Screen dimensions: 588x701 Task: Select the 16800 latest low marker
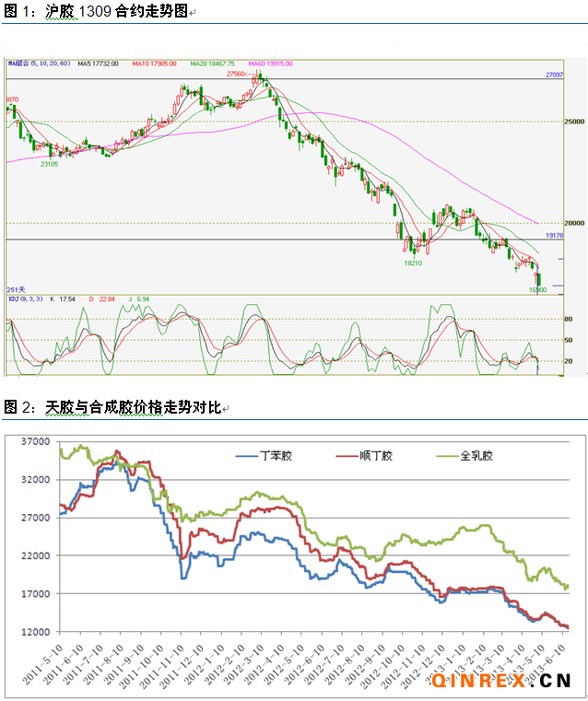537,289
